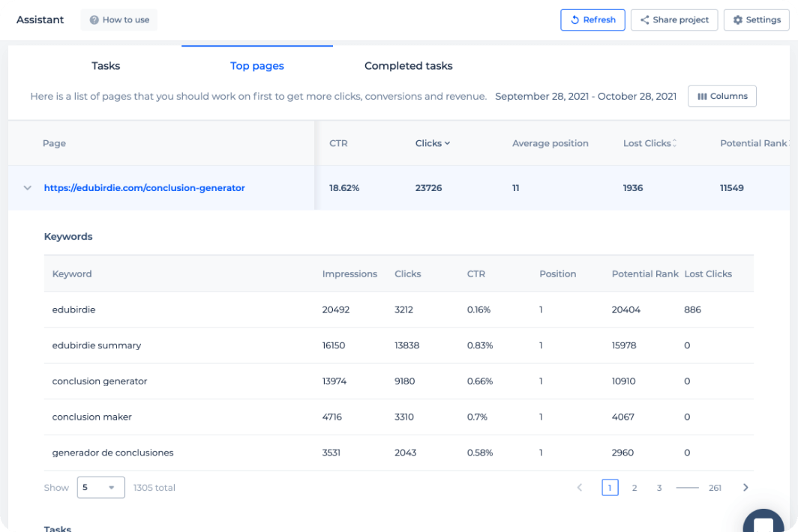
Task: Open the Completed tasks tab
Action: click(x=408, y=66)
